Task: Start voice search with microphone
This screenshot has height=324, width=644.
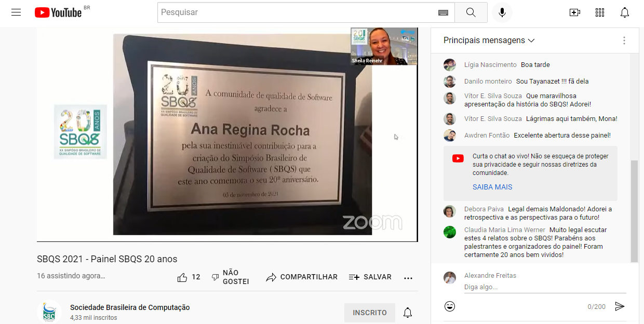Action: tap(502, 12)
